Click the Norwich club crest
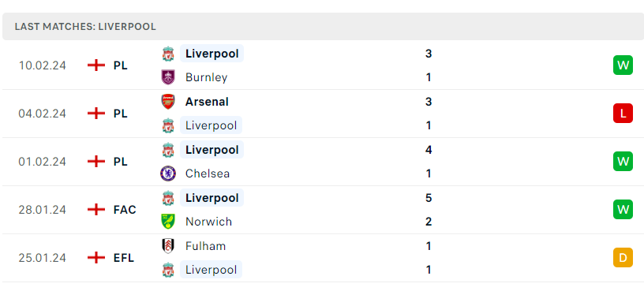 pos(168,222)
